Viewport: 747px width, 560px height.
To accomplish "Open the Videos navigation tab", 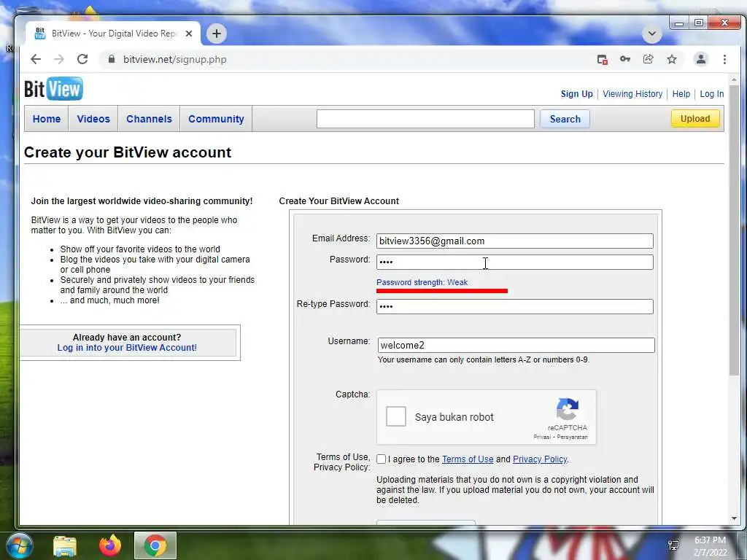I will click(93, 119).
